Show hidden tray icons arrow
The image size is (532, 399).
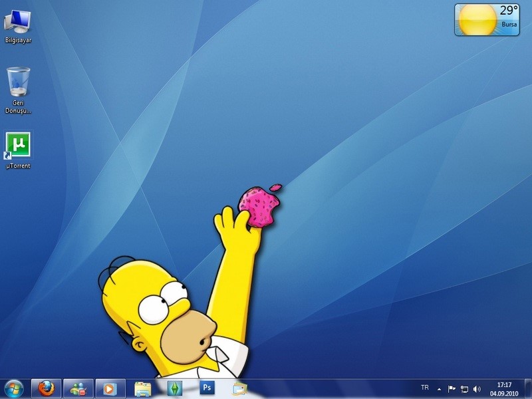tap(439, 389)
